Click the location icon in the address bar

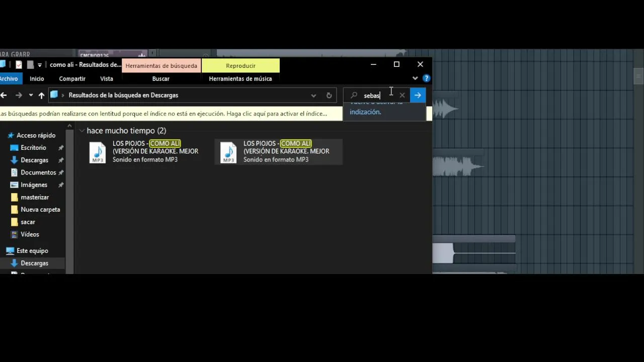click(54, 95)
